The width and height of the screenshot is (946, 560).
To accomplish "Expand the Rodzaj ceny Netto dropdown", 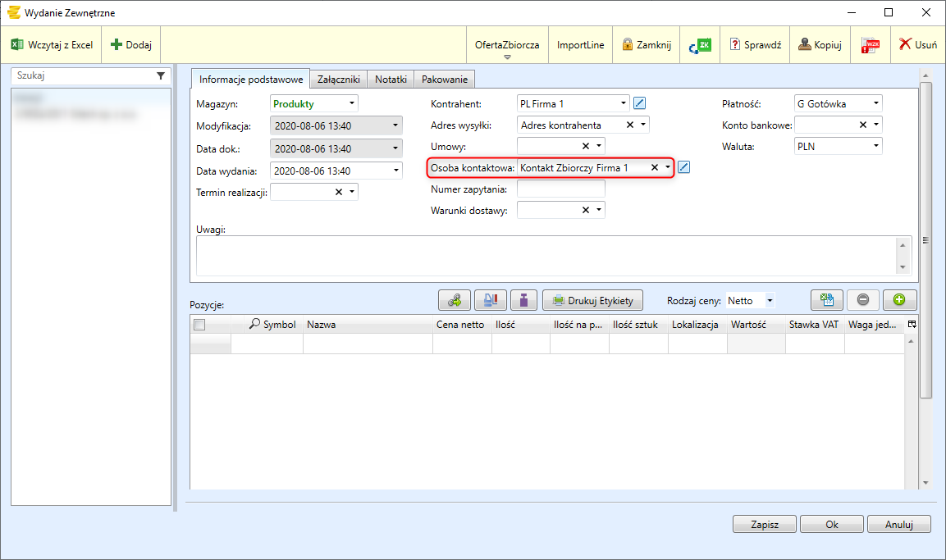I will 770,300.
